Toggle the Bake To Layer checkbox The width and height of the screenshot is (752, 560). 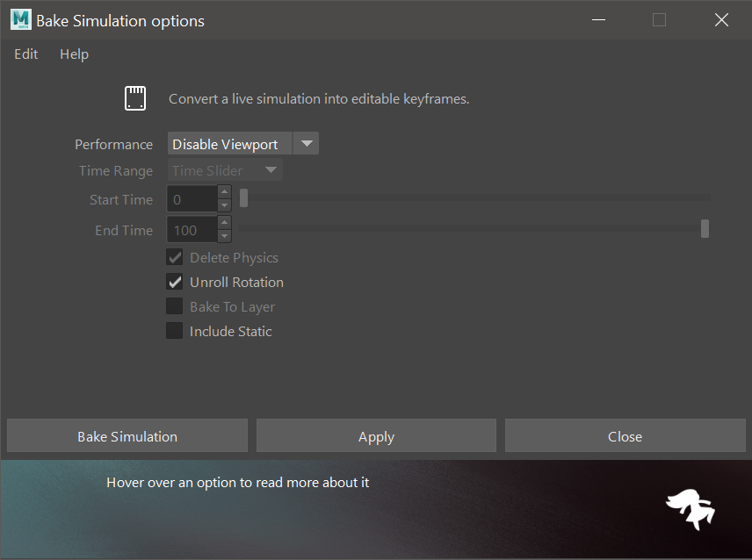(175, 307)
